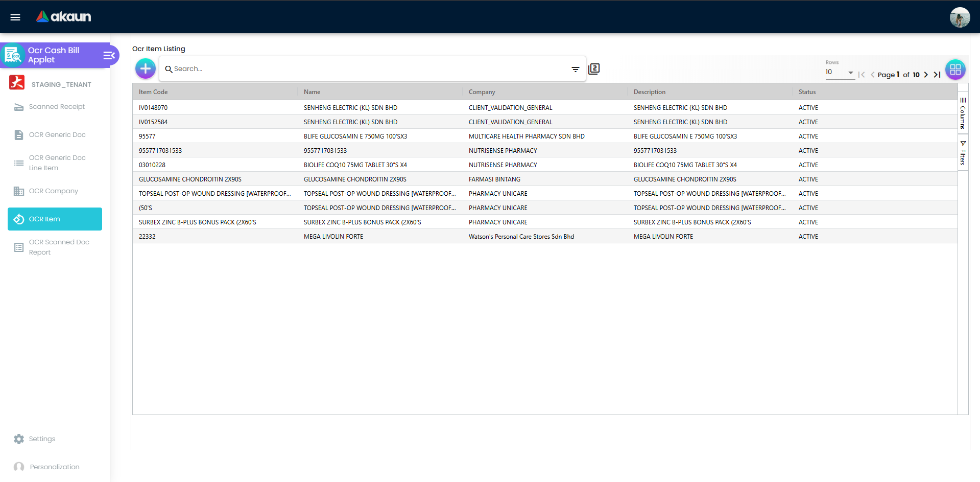
Task: Open the applet grid launcher
Action: click(955, 70)
